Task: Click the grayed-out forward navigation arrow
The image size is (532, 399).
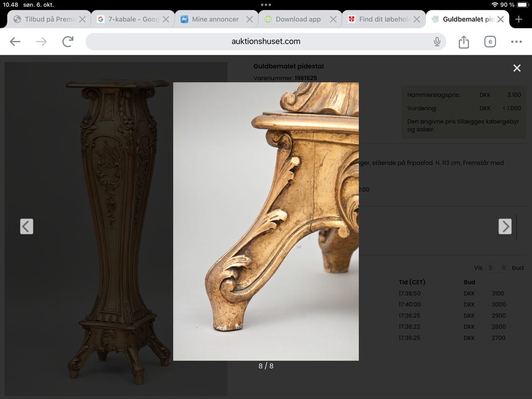Action: coord(41,41)
